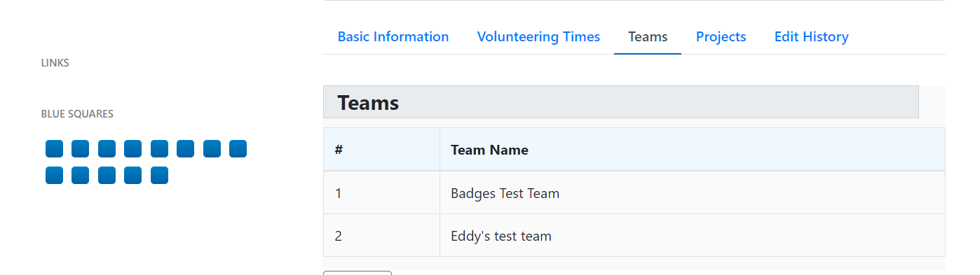Select the Teams tab
Image resolution: width=980 pixels, height=275 pixels.
pyautogui.click(x=648, y=37)
